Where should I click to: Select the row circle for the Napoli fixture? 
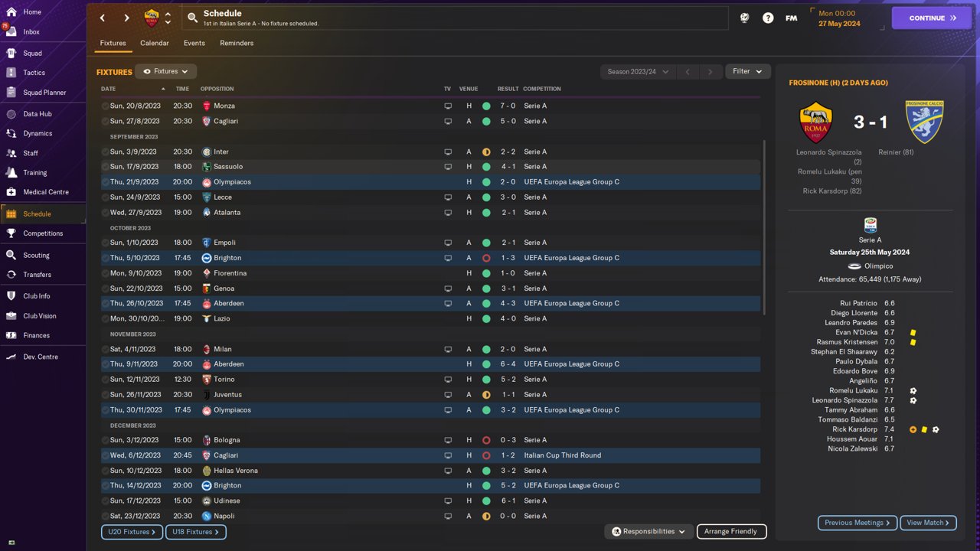coord(105,517)
